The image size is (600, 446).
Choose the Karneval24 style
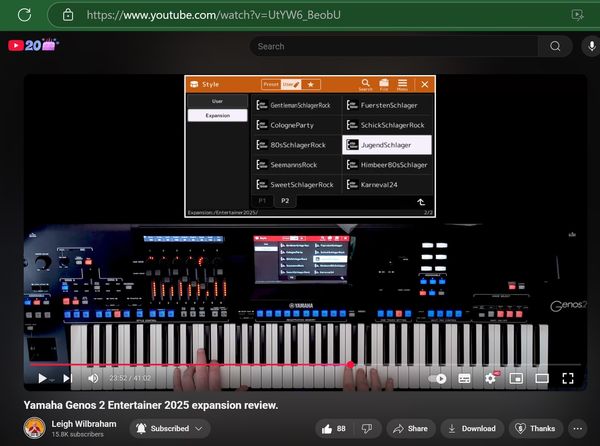pos(387,185)
